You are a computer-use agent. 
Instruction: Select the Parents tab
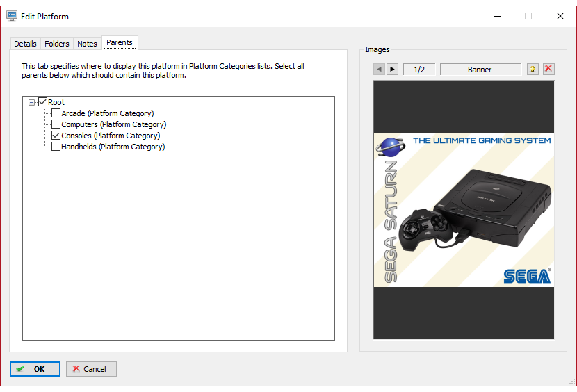[120, 42]
